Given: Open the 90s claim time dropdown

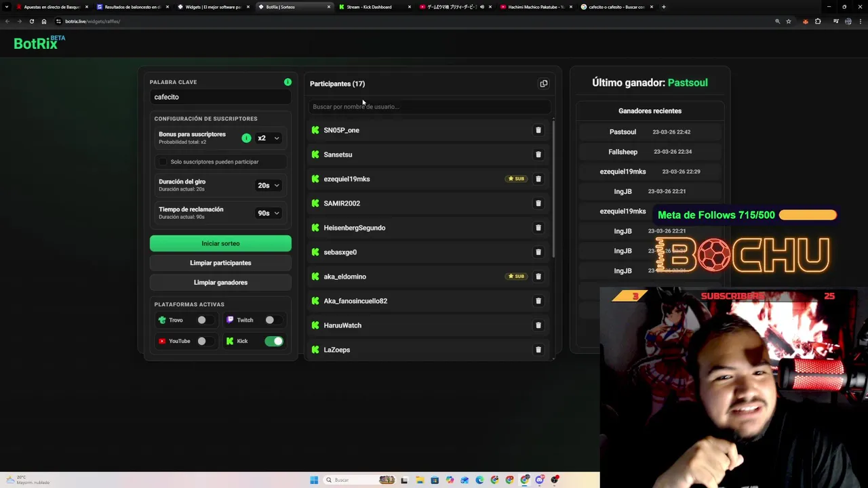Looking at the screenshot, I should pyautogui.click(x=268, y=213).
